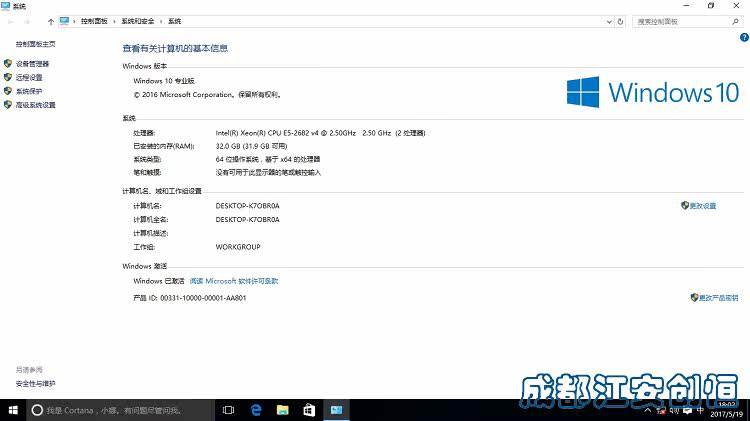
Task: Show hidden tray icons chevron
Action: tap(648, 410)
